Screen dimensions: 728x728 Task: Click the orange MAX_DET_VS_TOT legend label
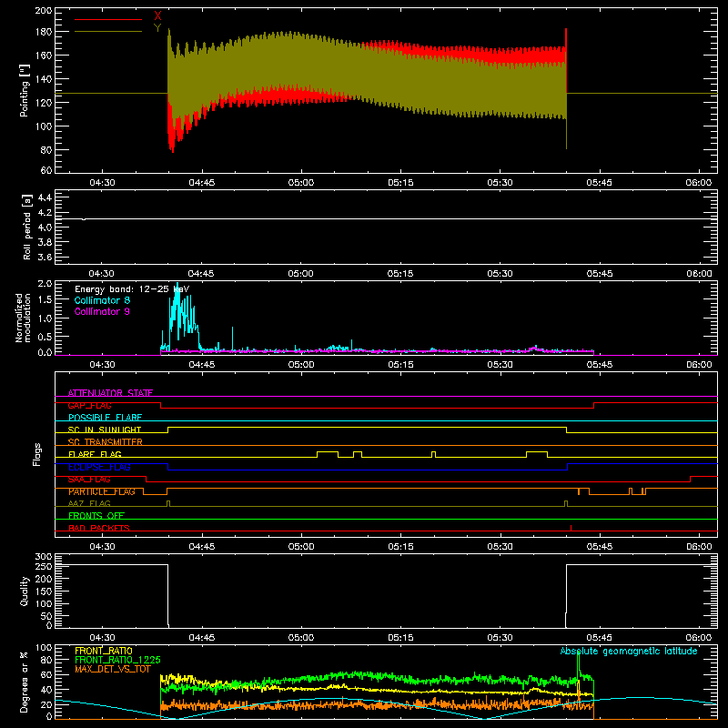tap(113, 669)
